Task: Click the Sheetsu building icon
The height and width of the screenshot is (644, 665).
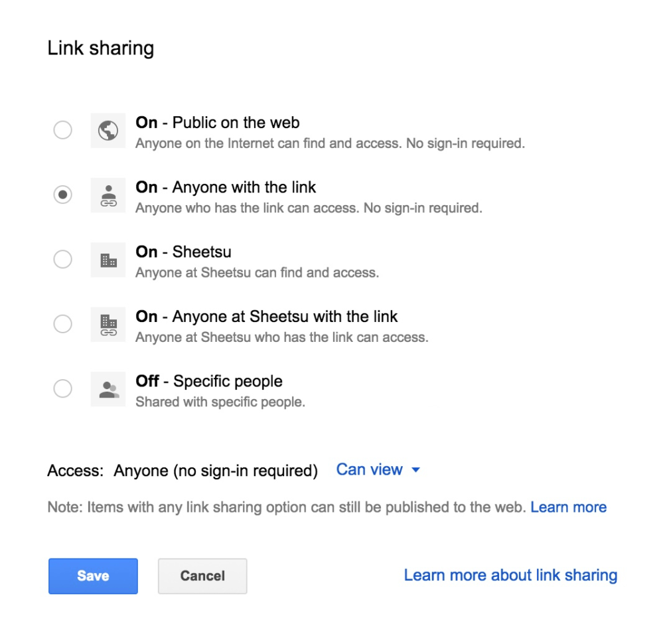Action: (x=108, y=260)
